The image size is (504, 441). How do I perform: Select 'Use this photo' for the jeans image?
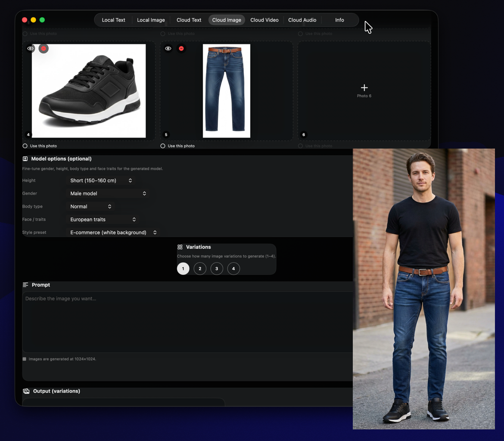coord(163,146)
